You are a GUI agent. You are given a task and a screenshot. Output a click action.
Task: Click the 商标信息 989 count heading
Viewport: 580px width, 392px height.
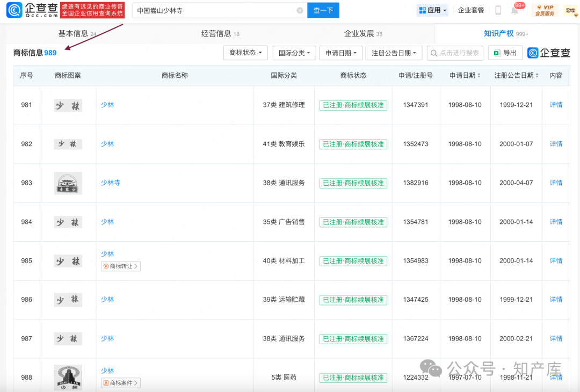pyautogui.click(x=35, y=53)
